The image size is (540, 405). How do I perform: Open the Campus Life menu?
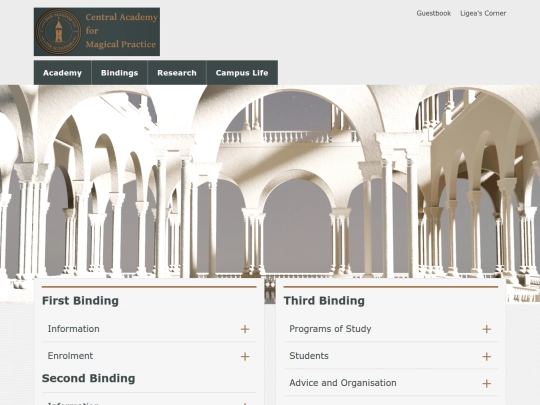242,73
